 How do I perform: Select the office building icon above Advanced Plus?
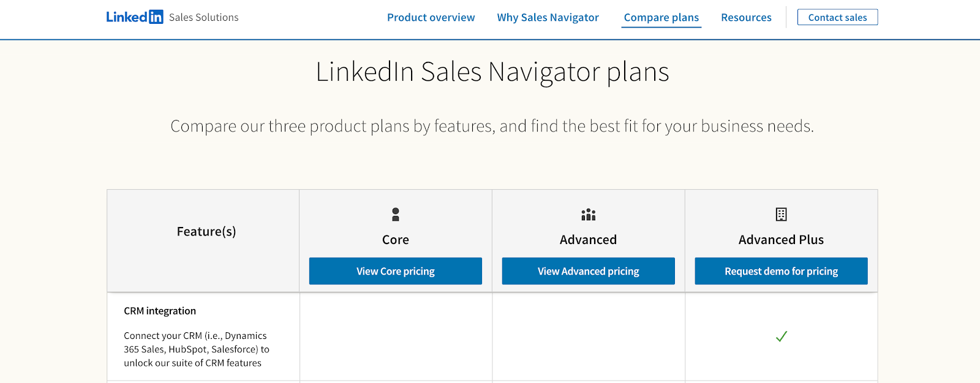pos(780,215)
